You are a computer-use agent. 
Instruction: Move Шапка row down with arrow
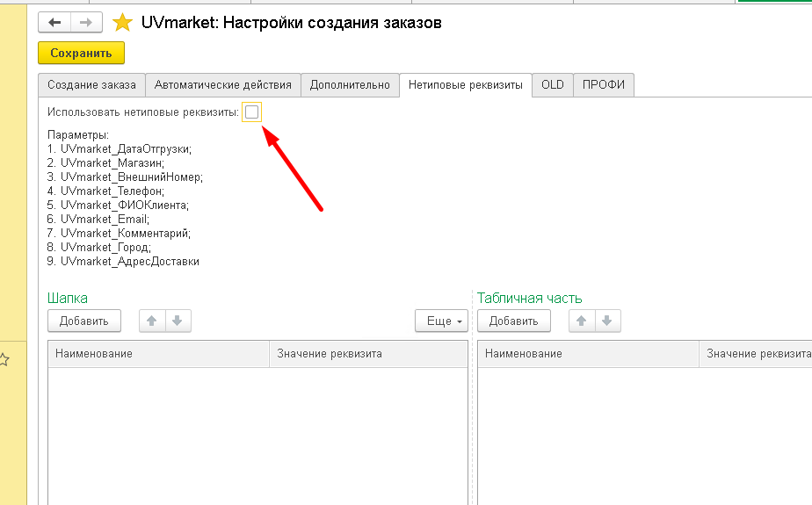tap(178, 321)
